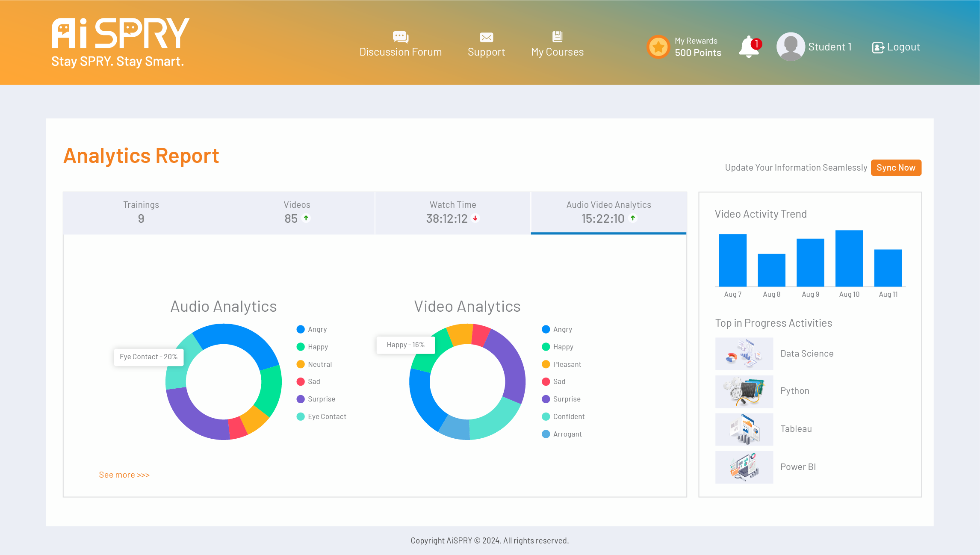
Task: Click the Logout icon
Action: tap(878, 47)
